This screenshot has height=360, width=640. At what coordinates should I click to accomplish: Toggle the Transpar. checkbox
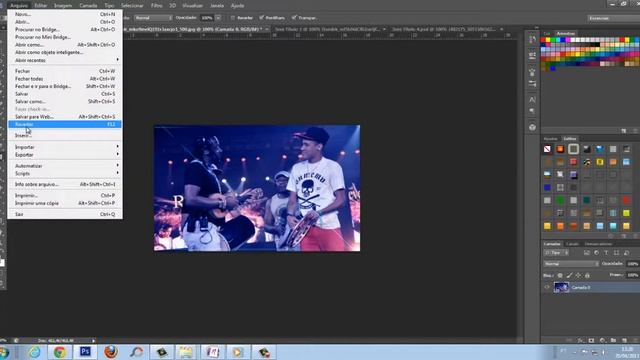tap(294, 18)
